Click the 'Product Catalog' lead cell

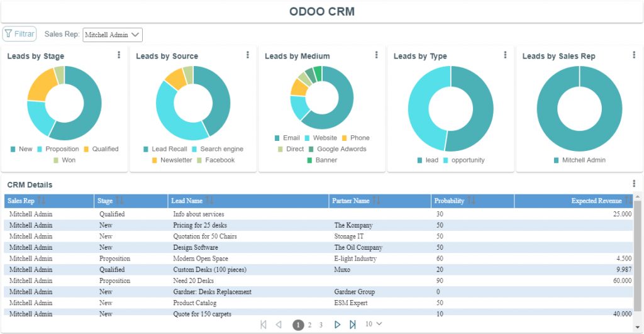[x=194, y=303]
